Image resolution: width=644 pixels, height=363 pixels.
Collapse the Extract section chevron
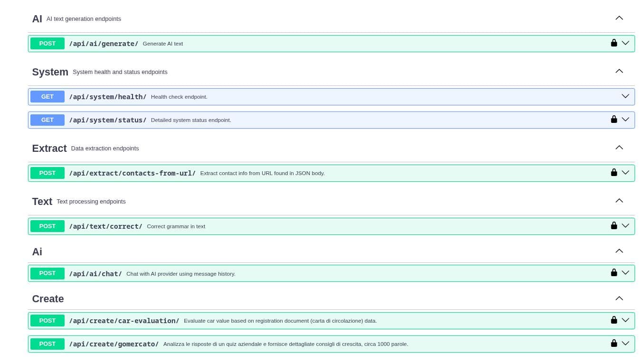[619, 148]
